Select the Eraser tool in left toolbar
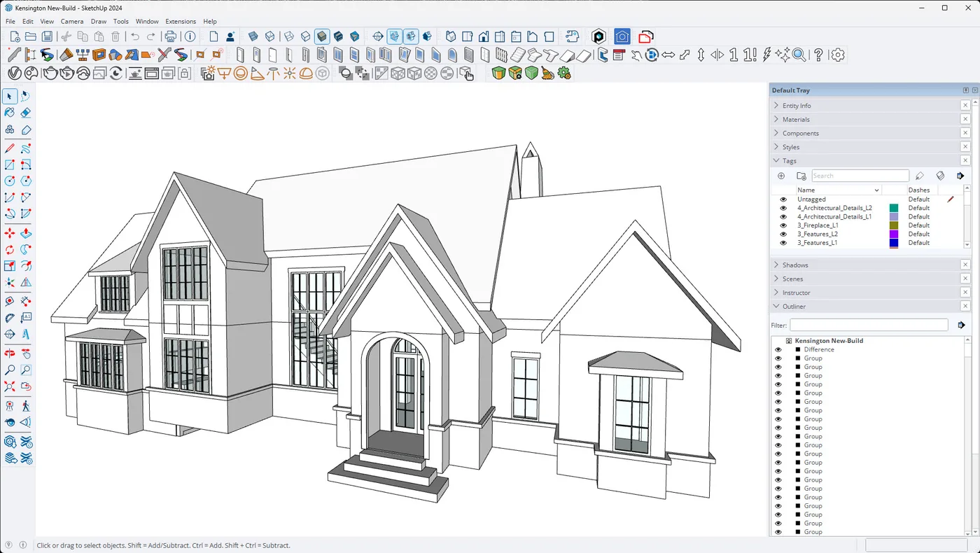 26,113
